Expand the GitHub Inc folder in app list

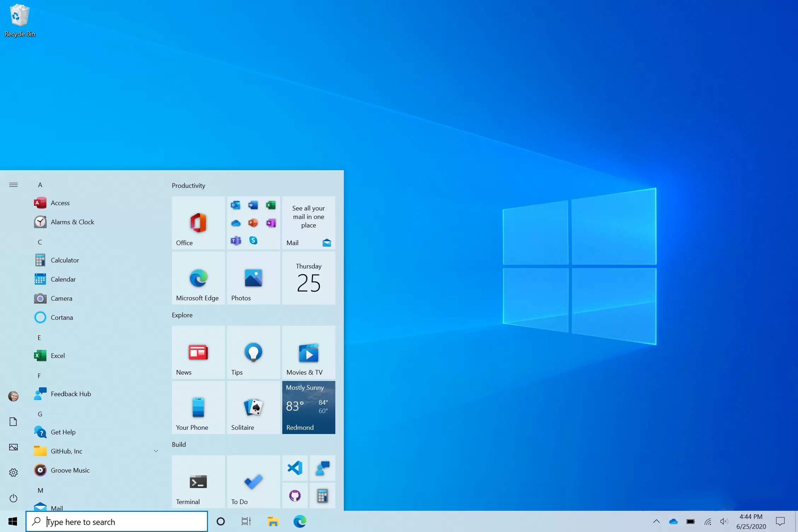click(156, 451)
